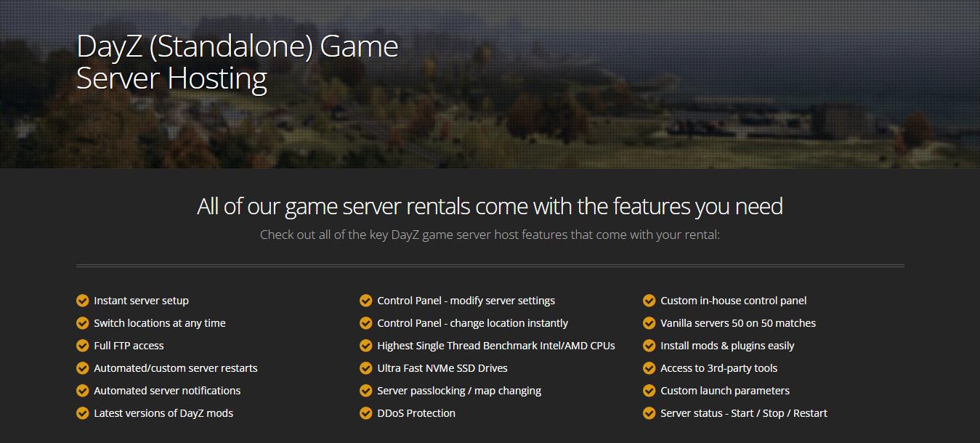Click 'Control Panel - change location instantly' text
The height and width of the screenshot is (443, 980).
pyautogui.click(x=473, y=323)
